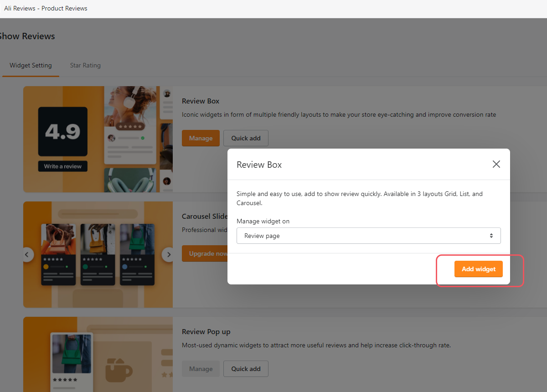The height and width of the screenshot is (392, 547).
Task: Click the Upgrade now button
Action: (x=205, y=253)
